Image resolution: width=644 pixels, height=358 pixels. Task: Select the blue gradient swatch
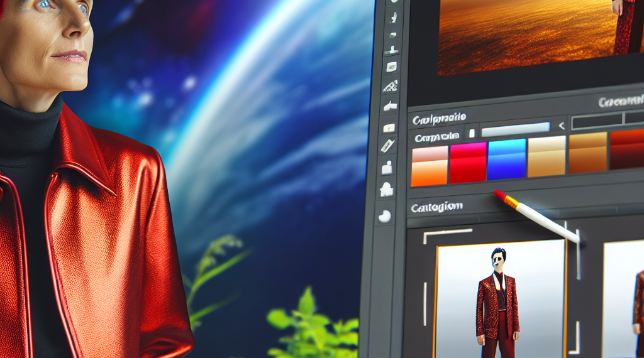point(507,159)
